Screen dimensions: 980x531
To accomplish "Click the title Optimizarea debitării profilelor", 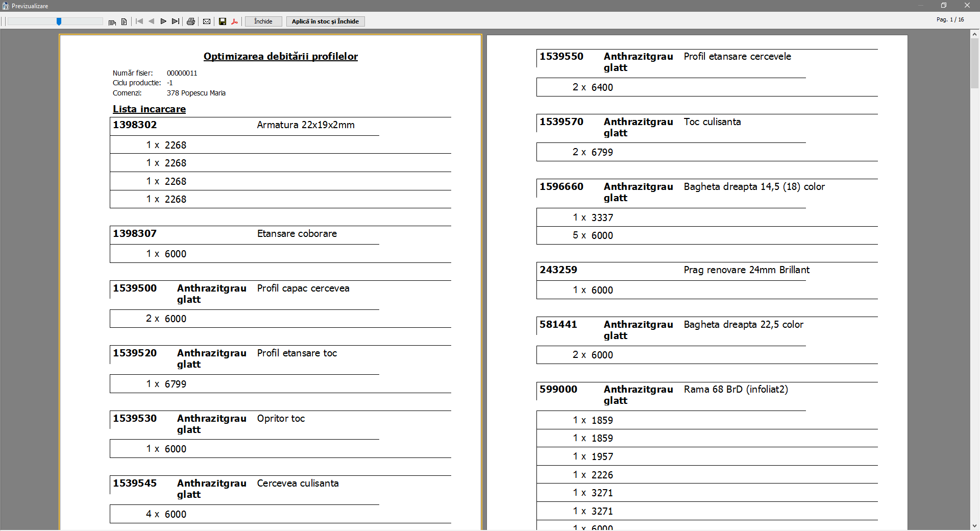I will [281, 56].
